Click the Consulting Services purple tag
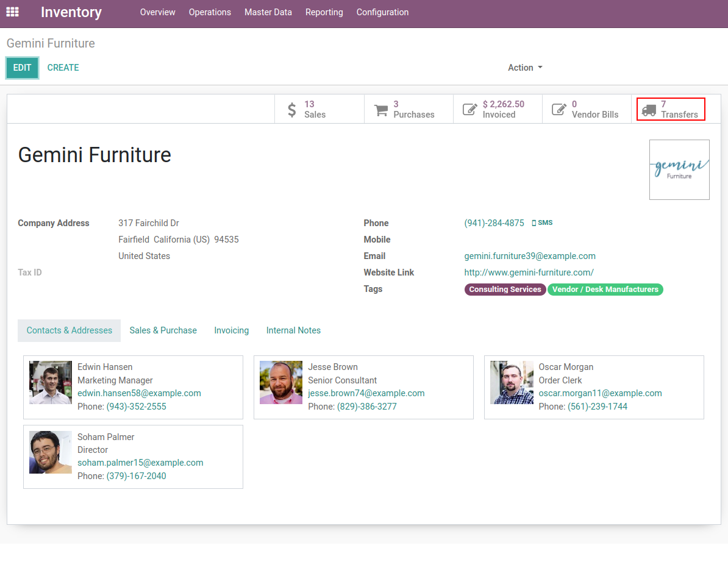The width and height of the screenshot is (728, 562). pos(505,290)
